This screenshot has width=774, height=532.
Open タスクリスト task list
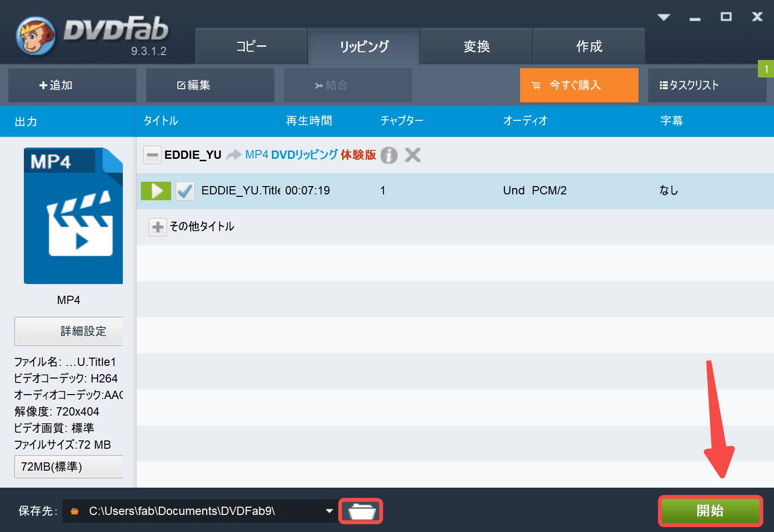tap(707, 85)
